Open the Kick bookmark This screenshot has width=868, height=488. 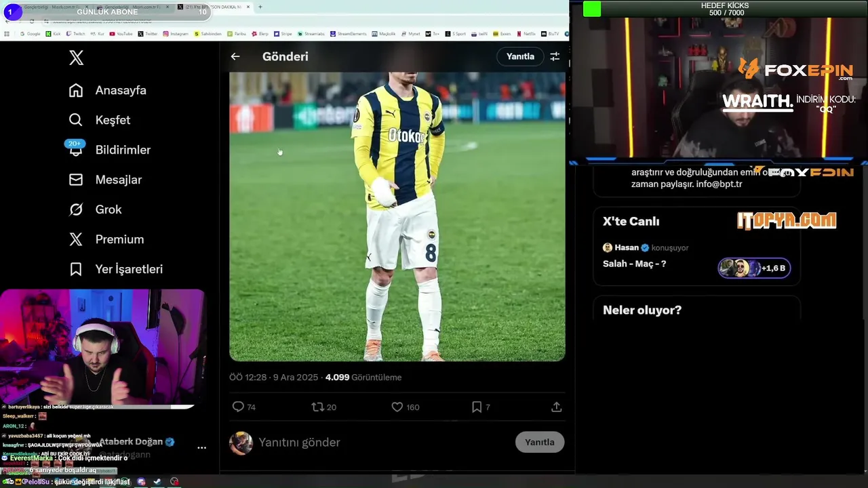pos(54,33)
